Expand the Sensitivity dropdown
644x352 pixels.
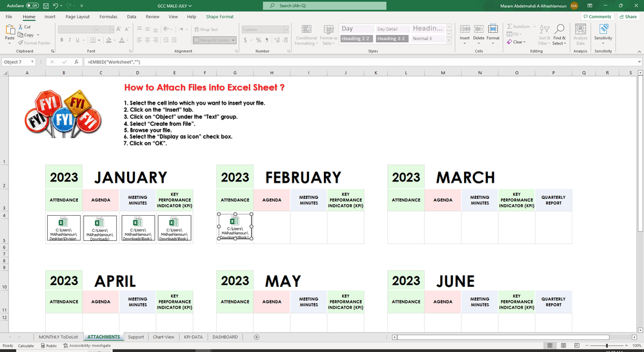603,43
